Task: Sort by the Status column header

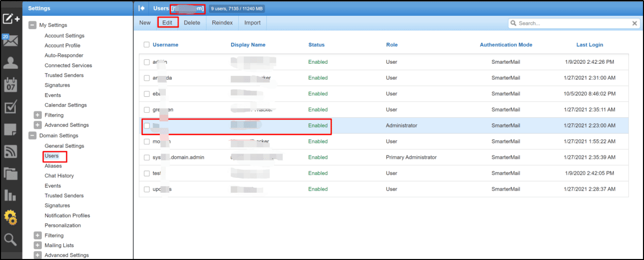Action: [x=316, y=45]
